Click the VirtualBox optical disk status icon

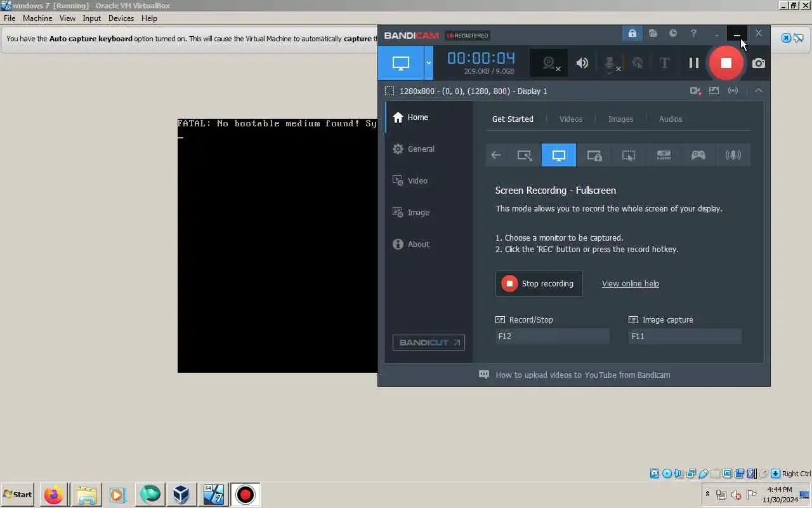coord(667,474)
